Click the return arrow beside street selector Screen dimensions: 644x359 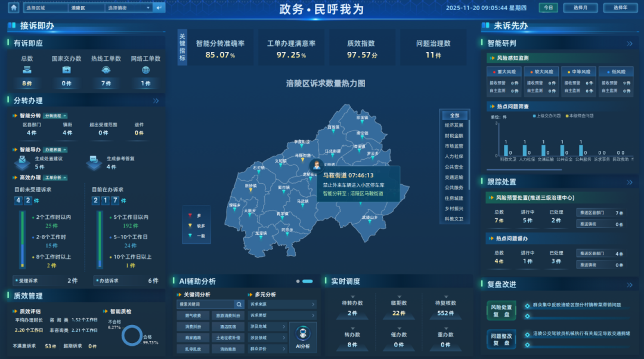159,8
